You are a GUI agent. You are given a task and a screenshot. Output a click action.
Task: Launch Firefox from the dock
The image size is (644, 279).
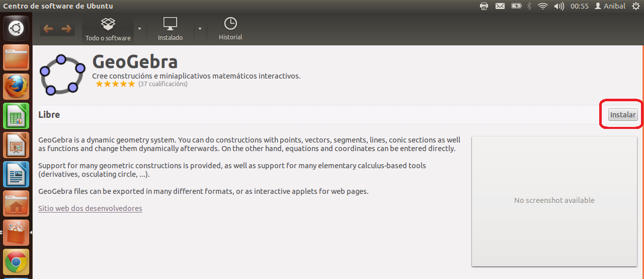click(x=16, y=87)
